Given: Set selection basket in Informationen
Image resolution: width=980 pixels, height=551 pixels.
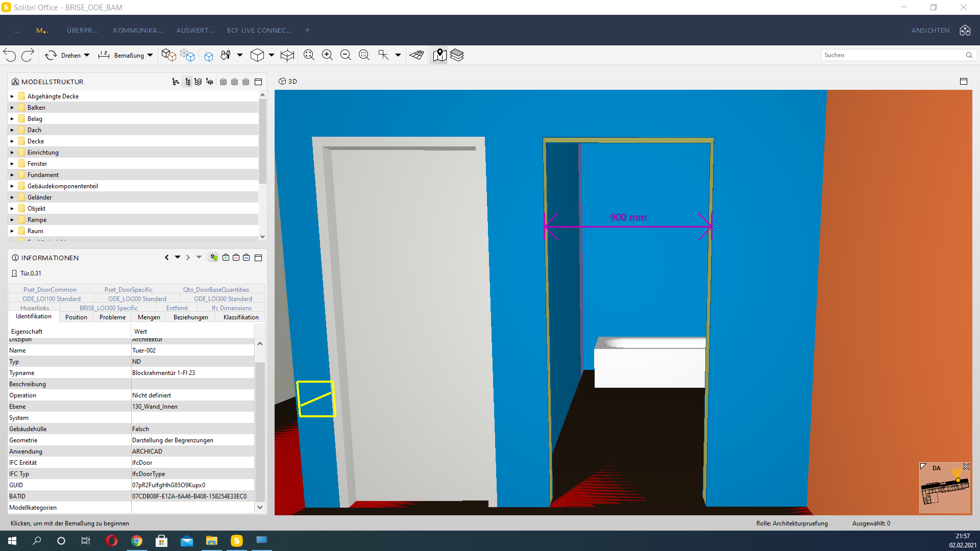Looking at the screenshot, I should [x=247, y=258].
